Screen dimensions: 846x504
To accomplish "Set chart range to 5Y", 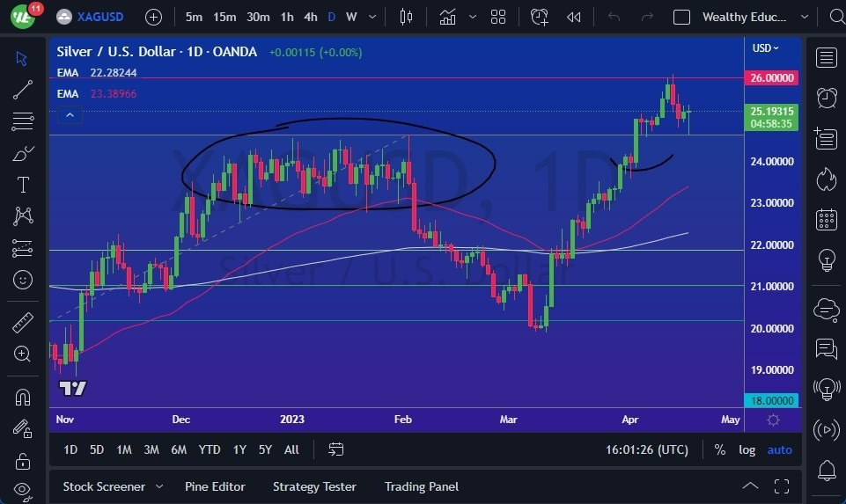I will 265,449.
